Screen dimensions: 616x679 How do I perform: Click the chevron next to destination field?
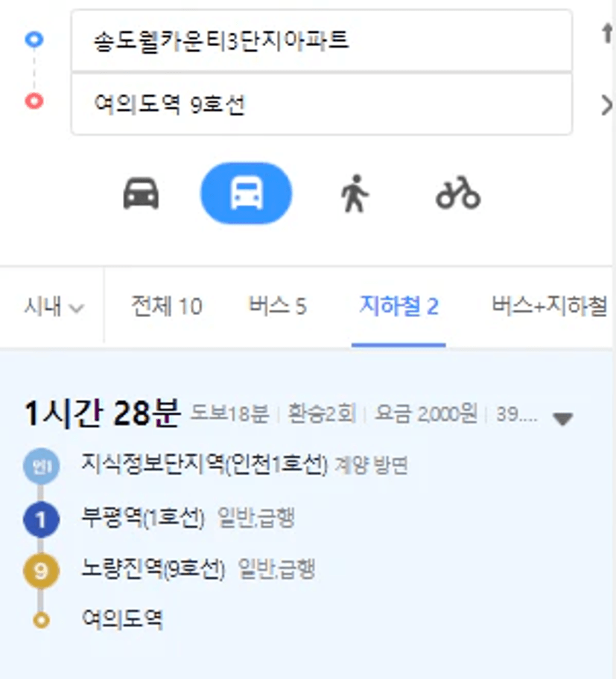point(607,105)
